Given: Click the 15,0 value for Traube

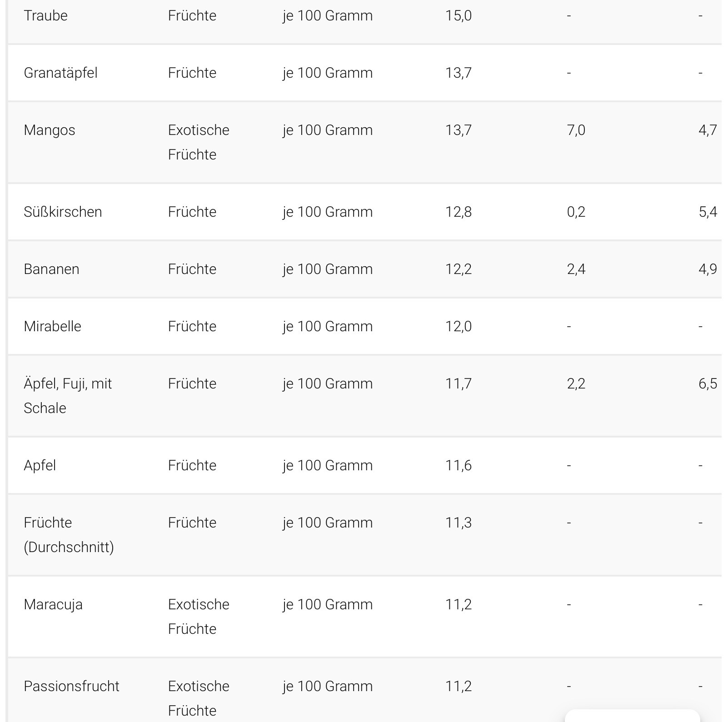Looking at the screenshot, I should pos(459,15).
